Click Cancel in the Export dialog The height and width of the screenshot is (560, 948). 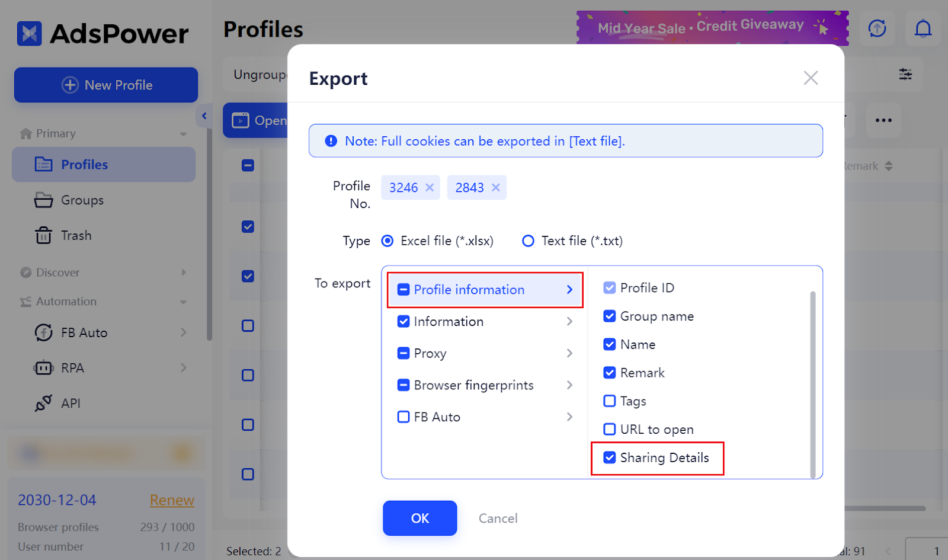(498, 519)
